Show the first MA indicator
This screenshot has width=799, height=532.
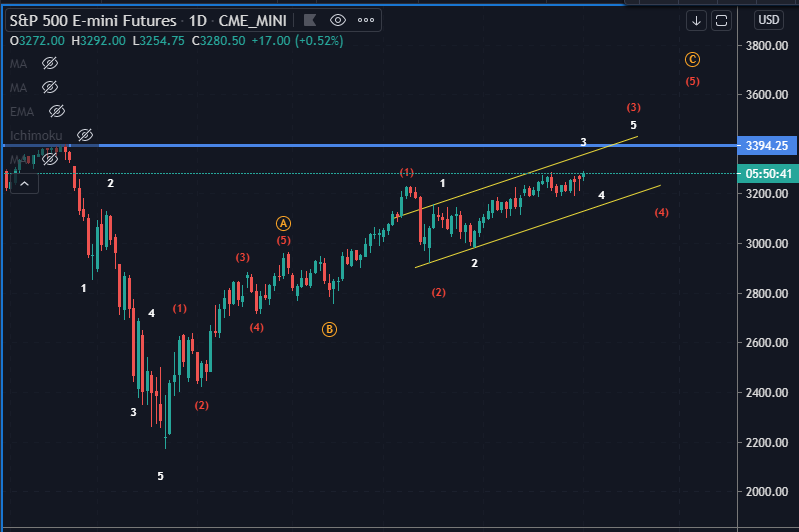tap(50, 63)
